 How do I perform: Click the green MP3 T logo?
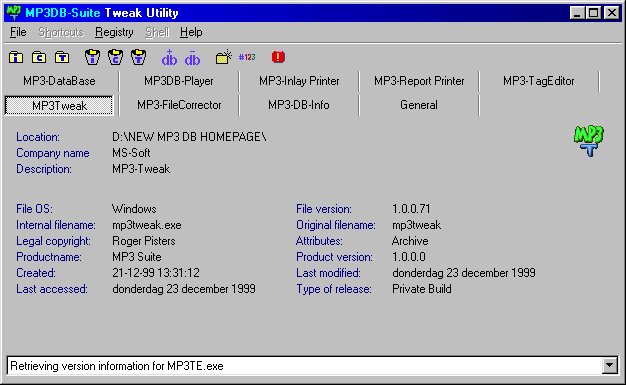589,141
